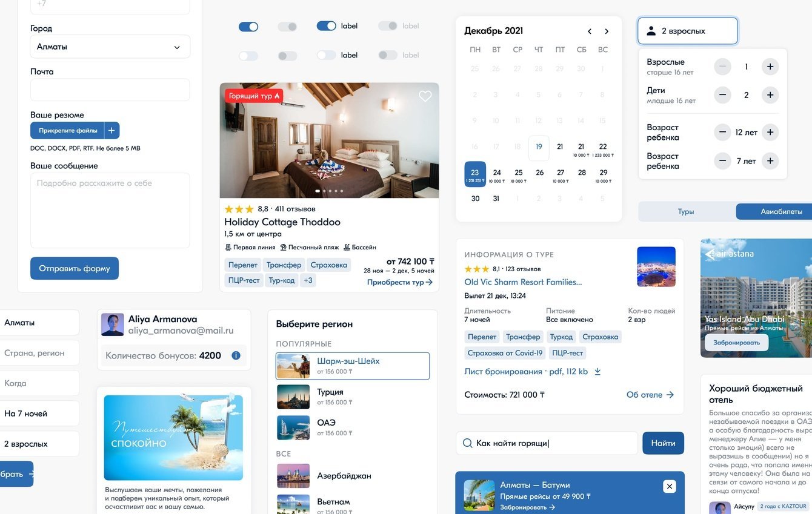
Task: Select date 19 in the December calendar
Action: [x=539, y=148]
